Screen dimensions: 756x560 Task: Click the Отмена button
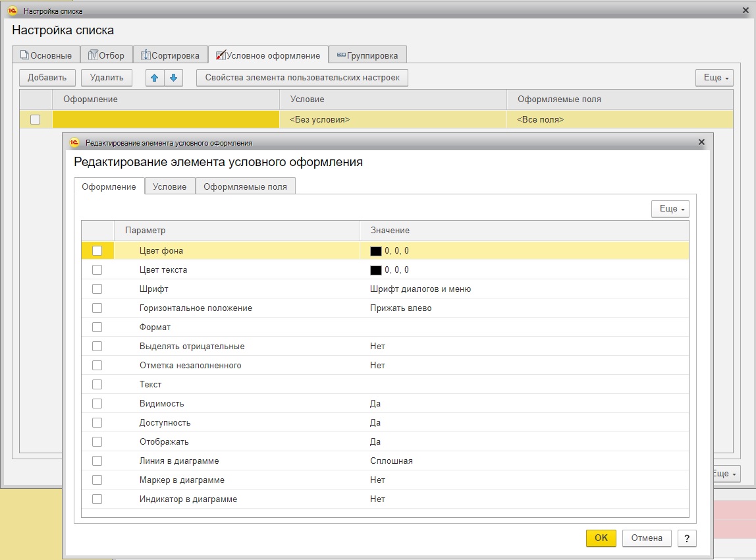click(647, 538)
